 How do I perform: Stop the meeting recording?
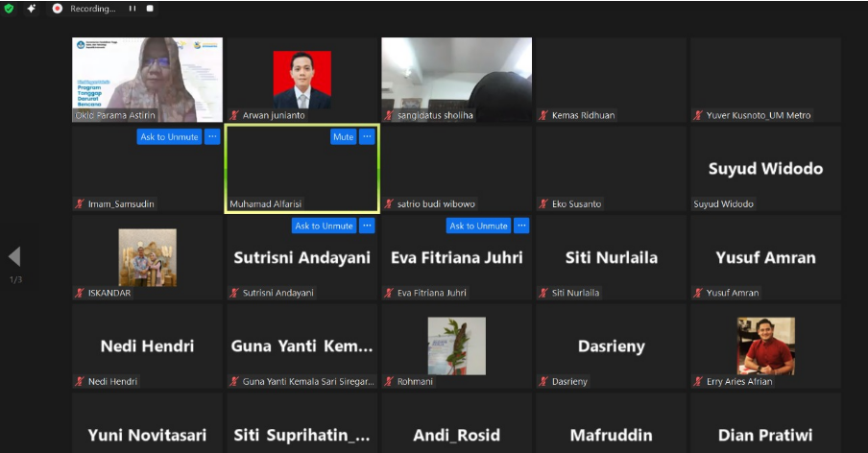click(149, 9)
